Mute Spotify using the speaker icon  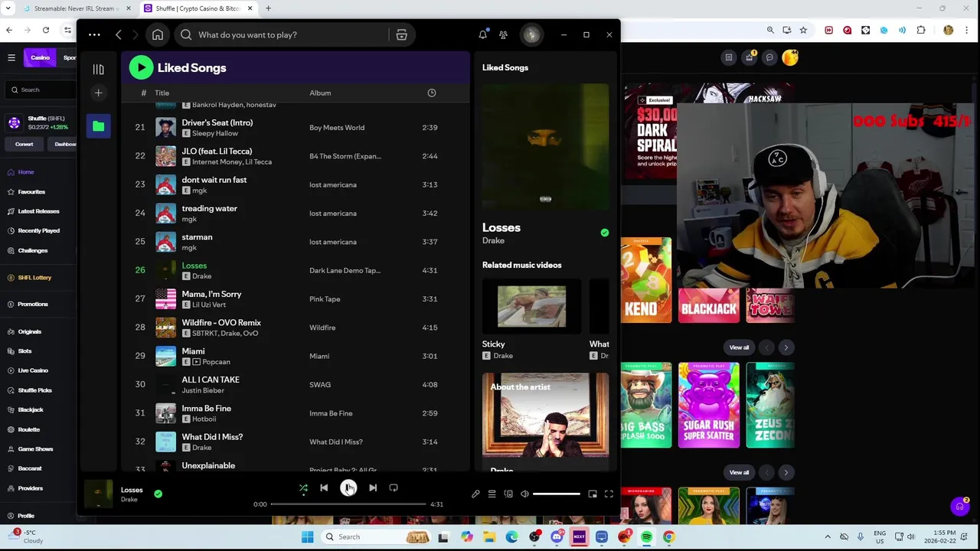524,494
